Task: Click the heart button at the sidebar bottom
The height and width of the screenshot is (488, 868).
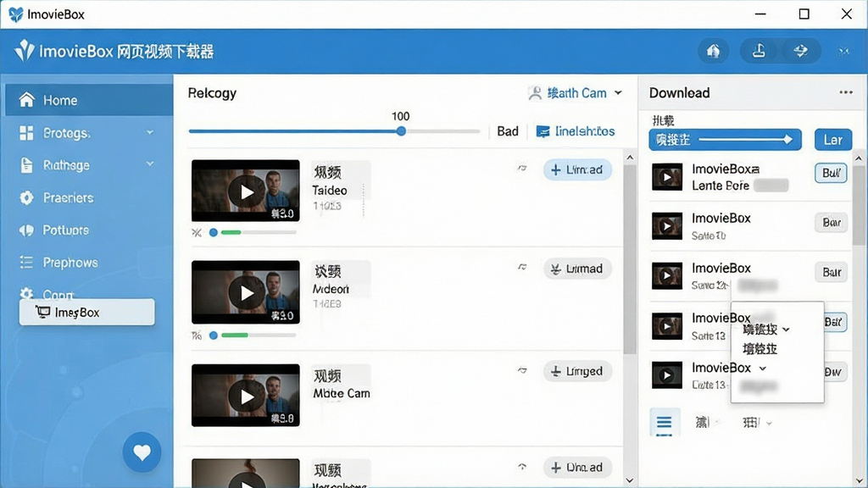Action: point(142,452)
